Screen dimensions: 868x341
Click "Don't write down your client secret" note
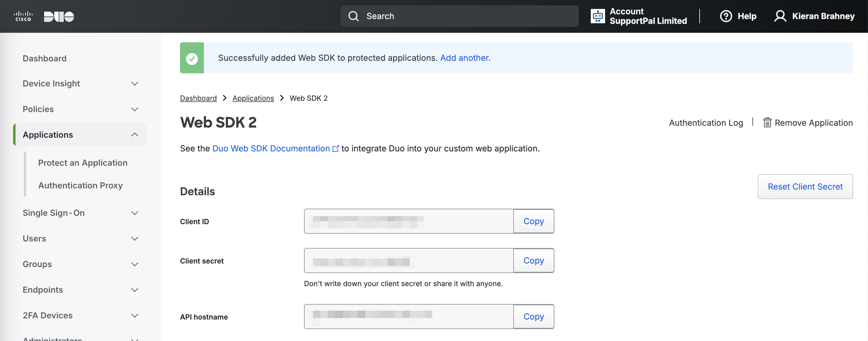point(403,284)
